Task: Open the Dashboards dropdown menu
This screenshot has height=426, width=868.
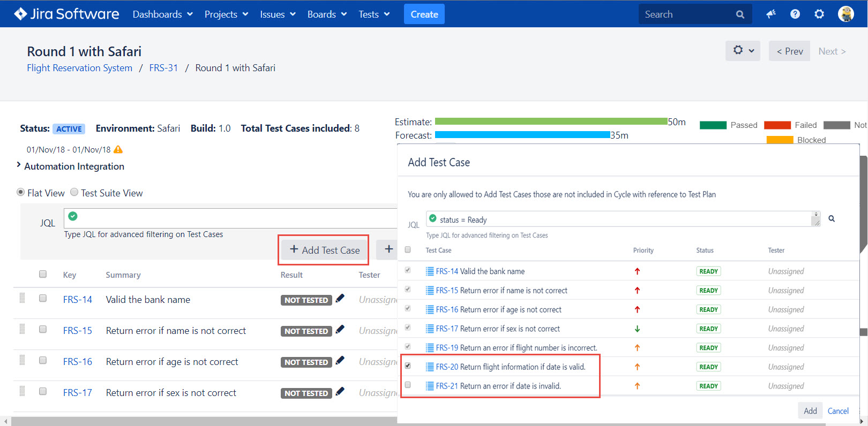Action: tap(162, 14)
